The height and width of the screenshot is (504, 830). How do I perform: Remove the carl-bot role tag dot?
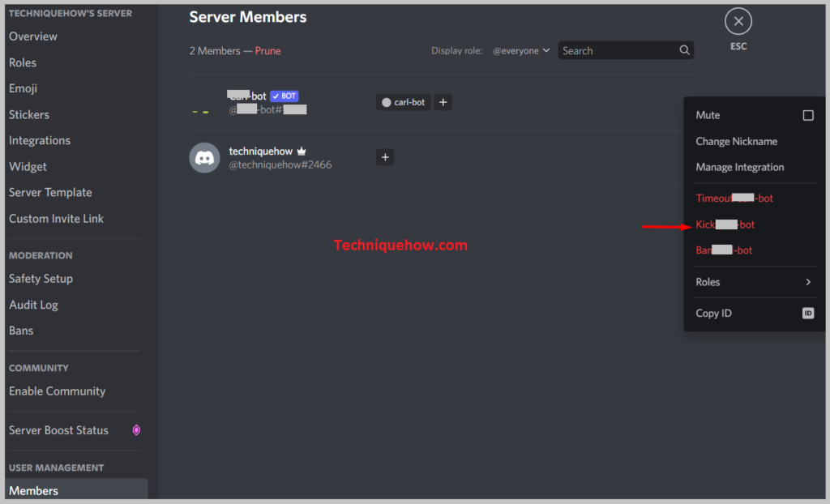point(387,103)
